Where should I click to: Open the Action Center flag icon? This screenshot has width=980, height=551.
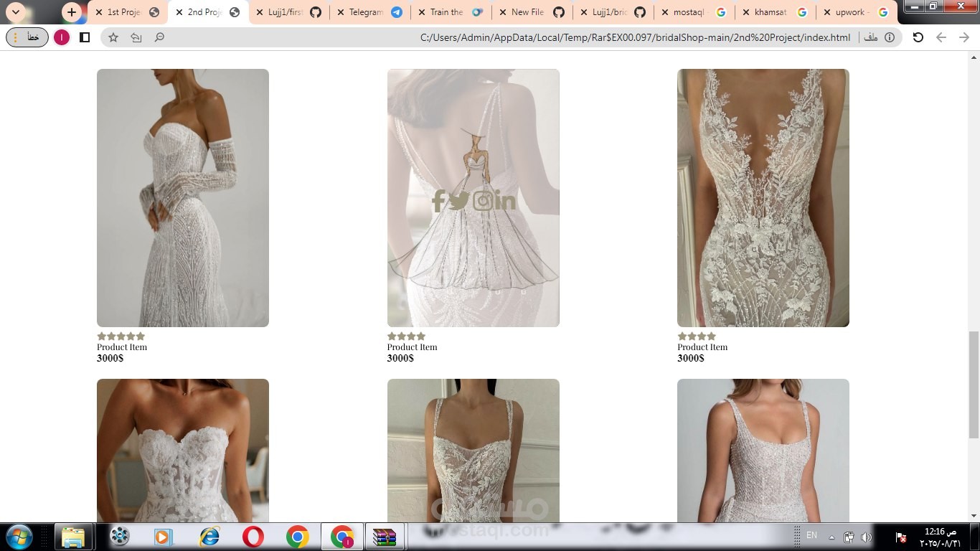click(x=902, y=537)
